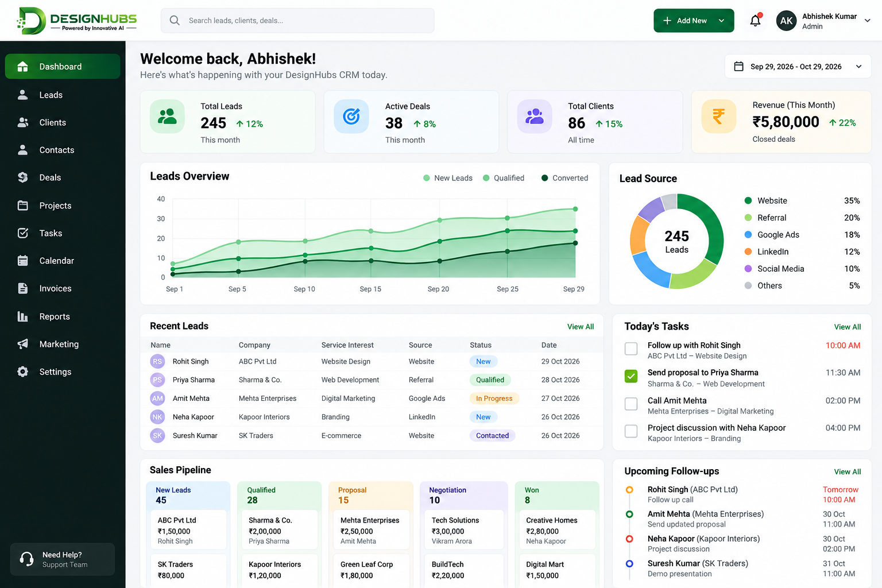Focus the search leads, clients, deals field

click(297, 21)
